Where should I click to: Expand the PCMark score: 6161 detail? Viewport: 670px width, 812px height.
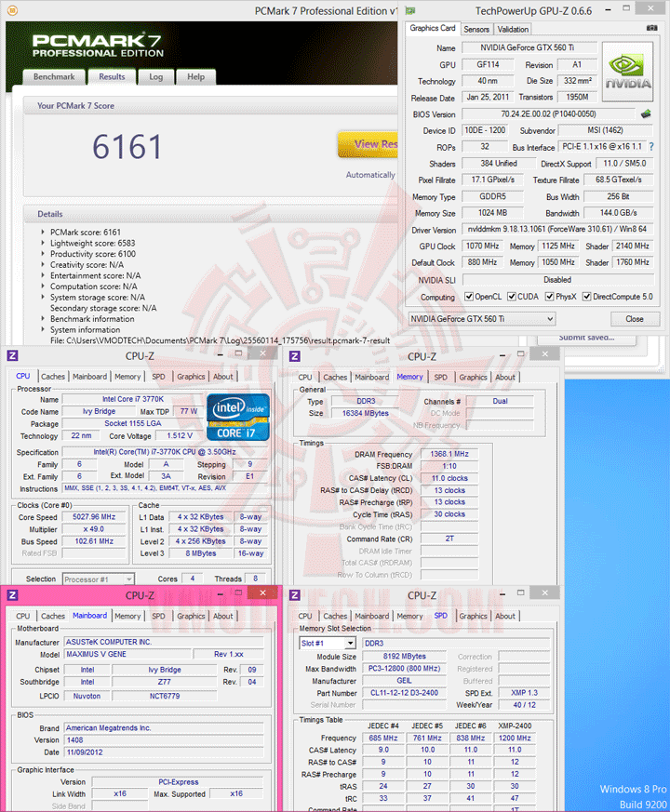tap(43, 232)
